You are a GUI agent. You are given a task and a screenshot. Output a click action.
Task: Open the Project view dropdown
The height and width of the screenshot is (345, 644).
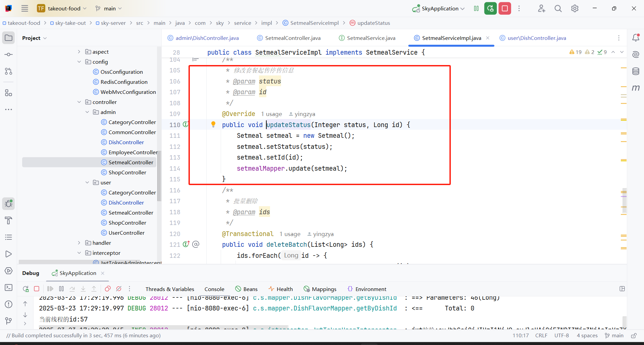pos(34,38)
